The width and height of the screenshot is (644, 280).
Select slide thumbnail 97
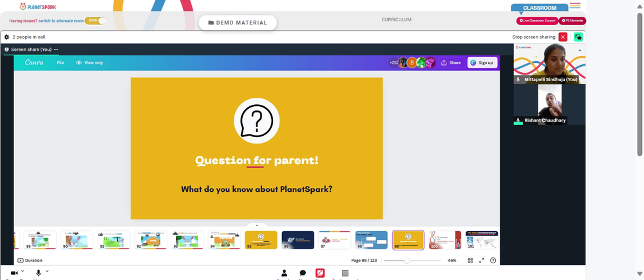335,239
